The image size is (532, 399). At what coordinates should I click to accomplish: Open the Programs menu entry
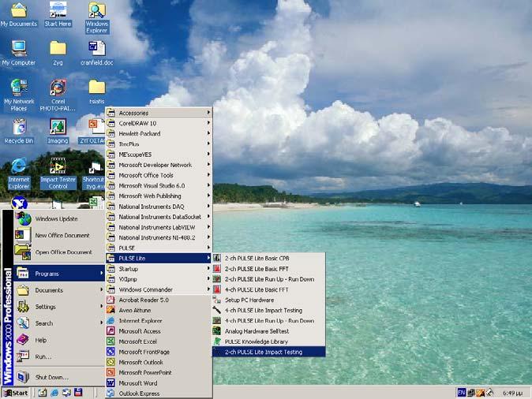(x=59, y=274)
